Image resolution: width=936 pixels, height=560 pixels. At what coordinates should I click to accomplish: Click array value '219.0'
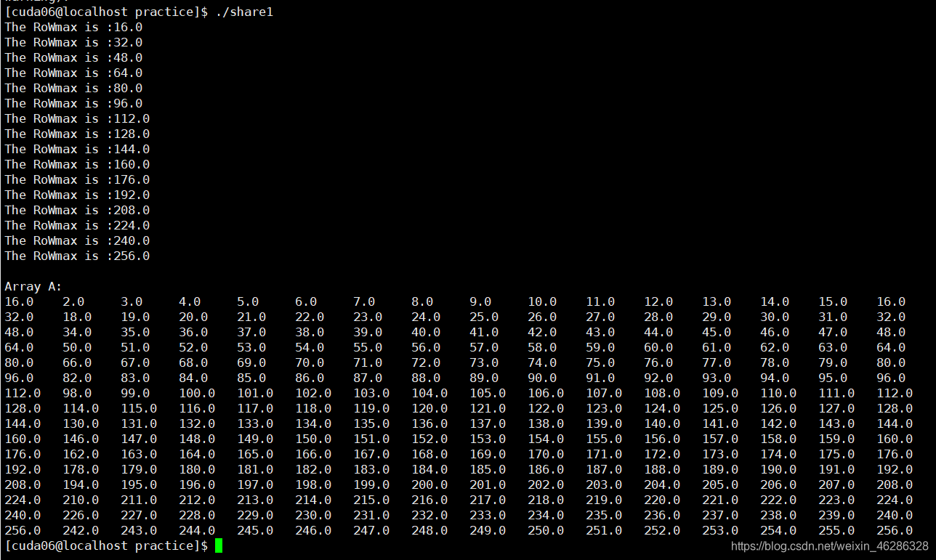click(x=604, y=500)
